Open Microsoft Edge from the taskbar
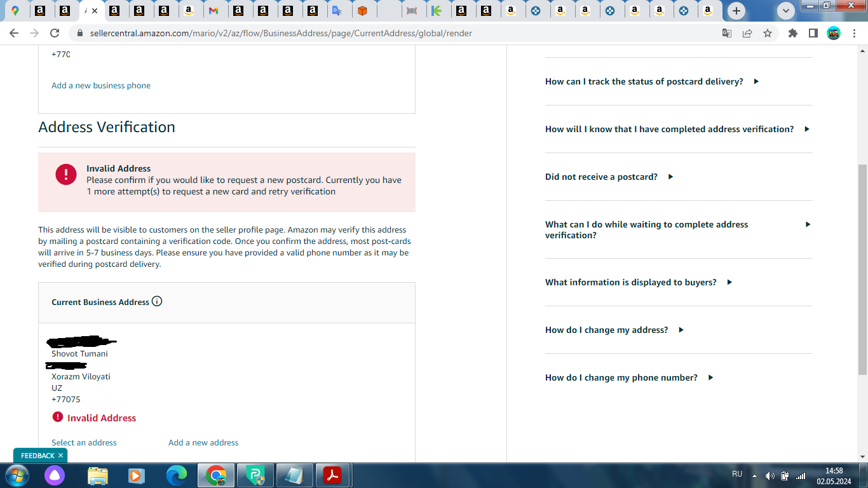The height and width of the screenshot is (488, 868). [177, 475]
